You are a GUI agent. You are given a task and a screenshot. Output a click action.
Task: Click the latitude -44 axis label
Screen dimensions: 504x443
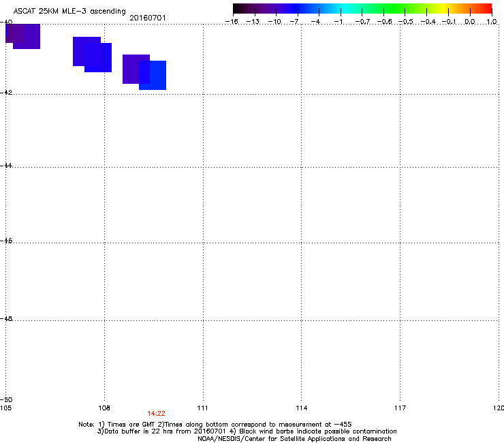click(6, 166)
